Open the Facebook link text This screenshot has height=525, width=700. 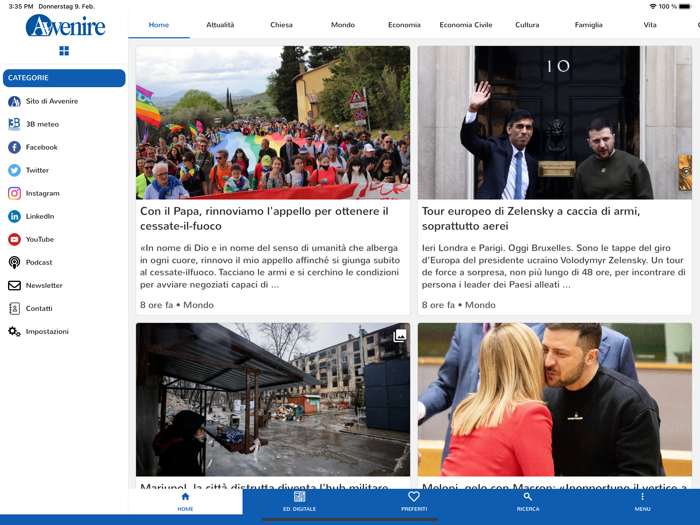(x=42, y=147)
